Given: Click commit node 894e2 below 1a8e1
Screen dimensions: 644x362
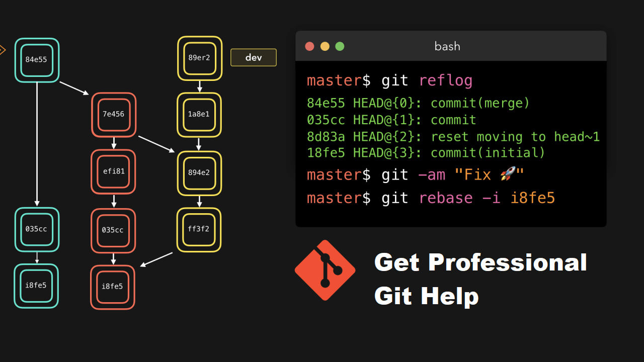Looking at the screenshot, I should 199,173.
